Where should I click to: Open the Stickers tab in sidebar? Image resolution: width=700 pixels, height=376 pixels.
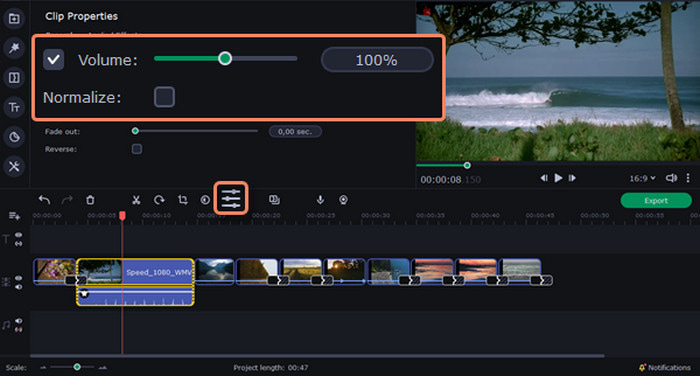[14, 137]
